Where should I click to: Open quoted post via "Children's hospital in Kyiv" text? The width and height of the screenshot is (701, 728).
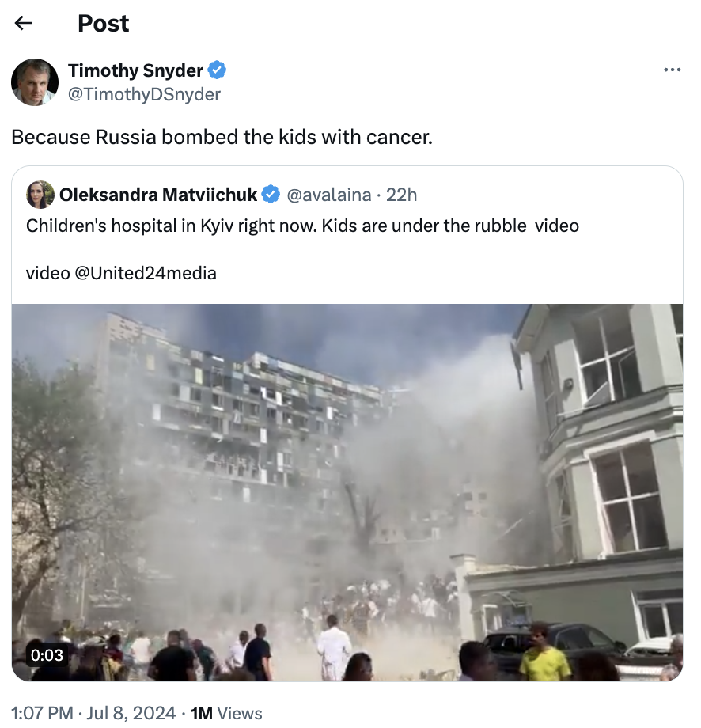(303, 226)
